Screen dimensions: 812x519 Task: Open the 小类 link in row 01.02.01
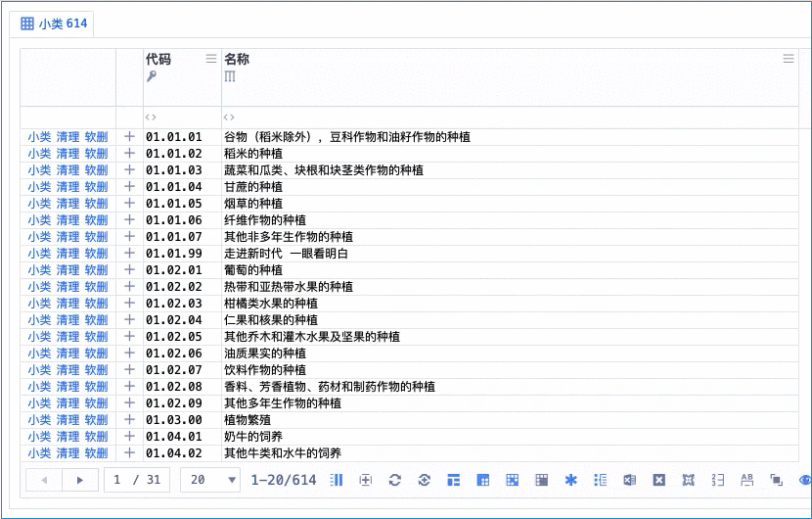click(39, 270)
